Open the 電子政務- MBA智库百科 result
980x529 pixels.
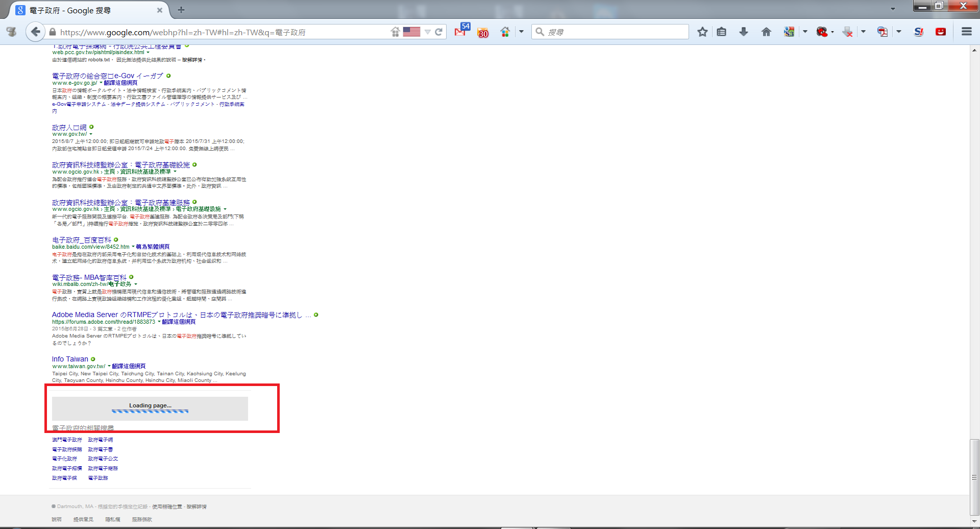(89, 278)
